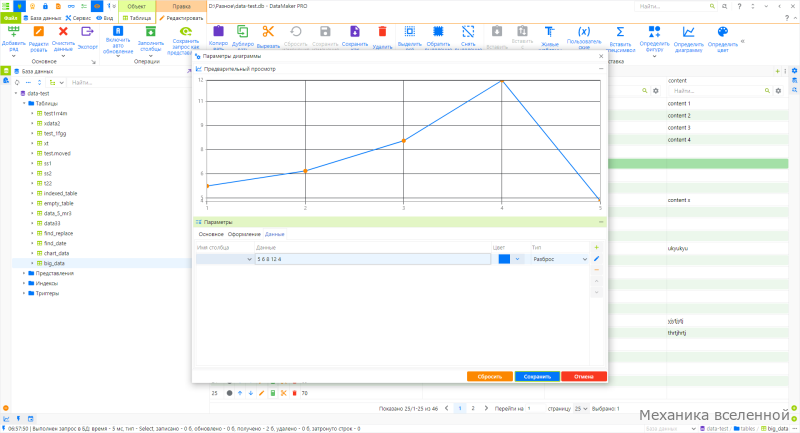Click the Определить фигуру shapes icon
This screenshot has width=800, height=433.
(x=654, y=32)
